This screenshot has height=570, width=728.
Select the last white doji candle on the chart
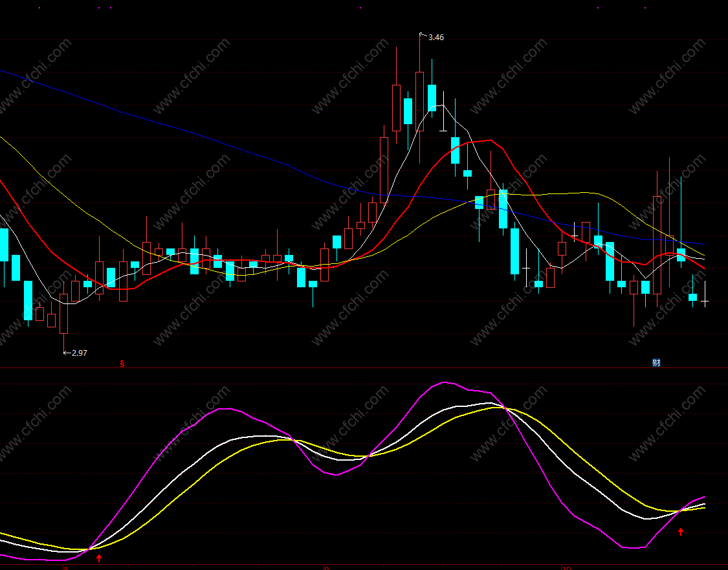click(x=705, y=301)
